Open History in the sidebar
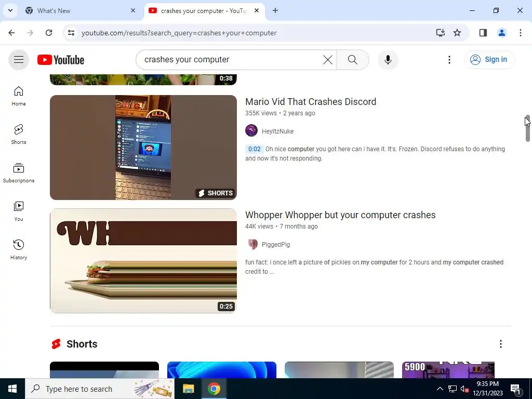 [x=19, y=249]
